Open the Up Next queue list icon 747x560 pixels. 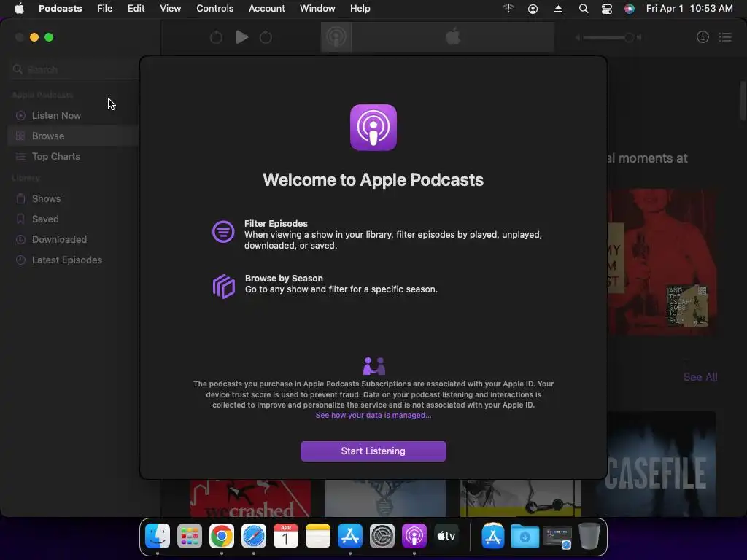click(725, 37)
